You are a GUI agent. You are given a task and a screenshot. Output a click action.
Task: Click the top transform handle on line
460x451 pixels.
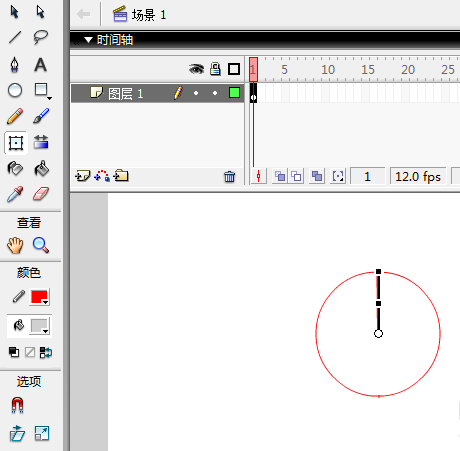coord(378,272)
